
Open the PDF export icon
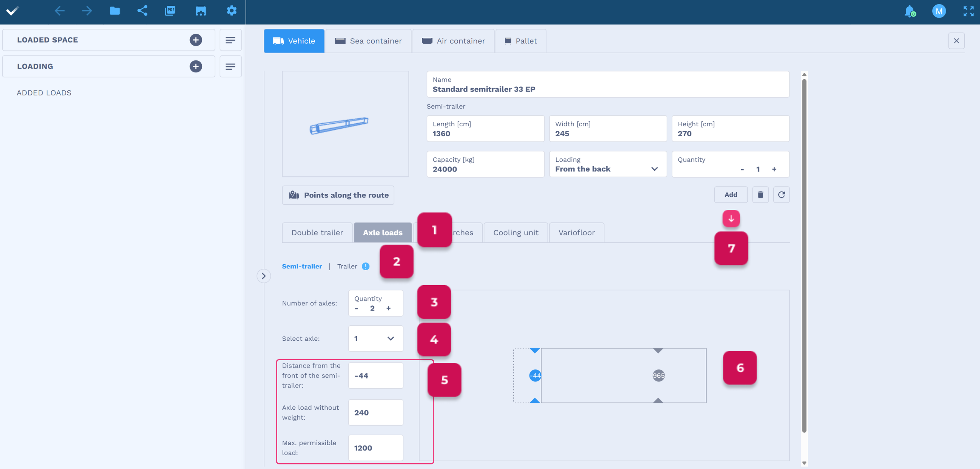coord(170,11)
